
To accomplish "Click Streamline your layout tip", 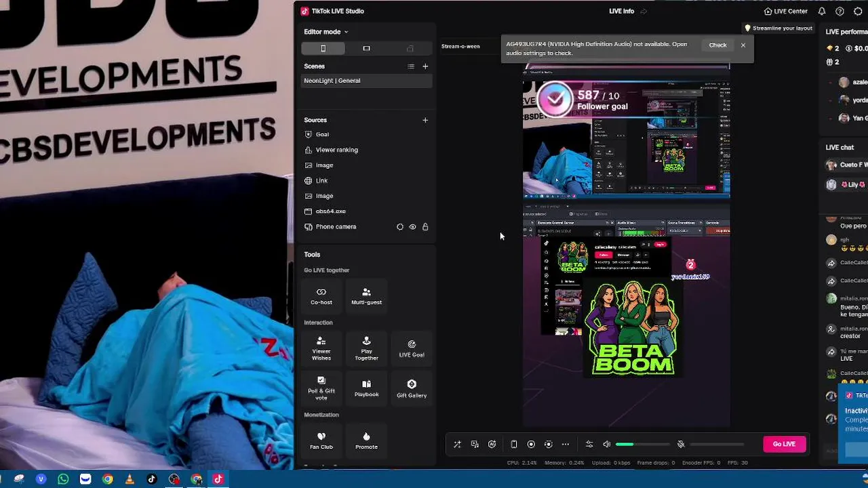I will (x=778, y=28).
